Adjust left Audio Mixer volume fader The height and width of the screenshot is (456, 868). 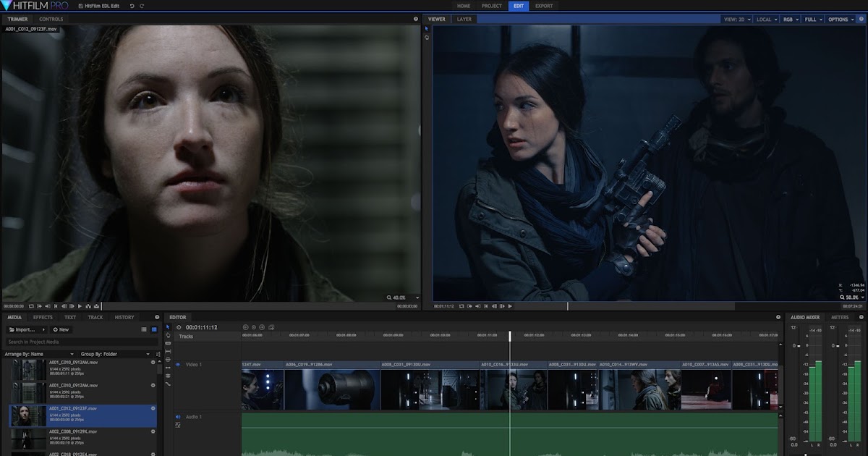(x=798, y=345)
